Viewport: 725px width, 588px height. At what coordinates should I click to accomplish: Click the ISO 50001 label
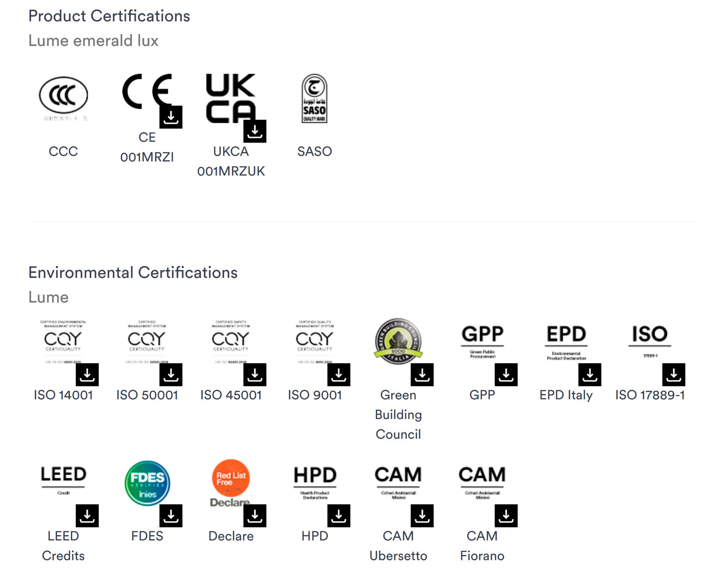[x=147, y=395]
